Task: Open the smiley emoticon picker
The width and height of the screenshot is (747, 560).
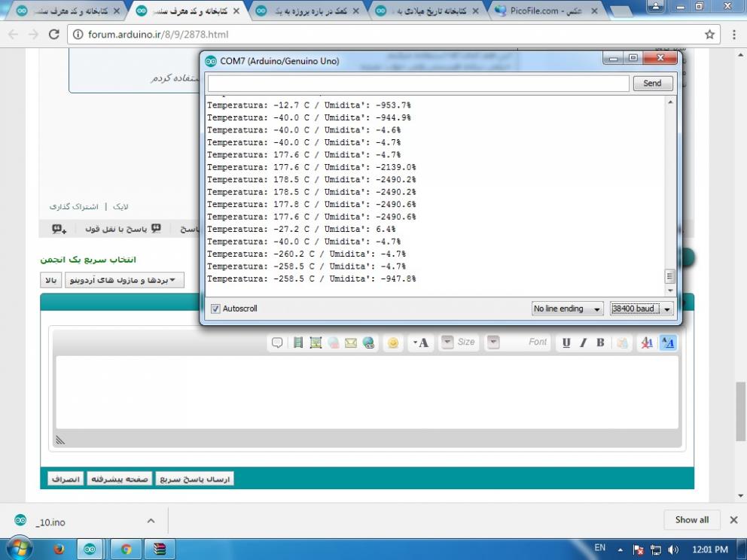Action: point(392,342)
